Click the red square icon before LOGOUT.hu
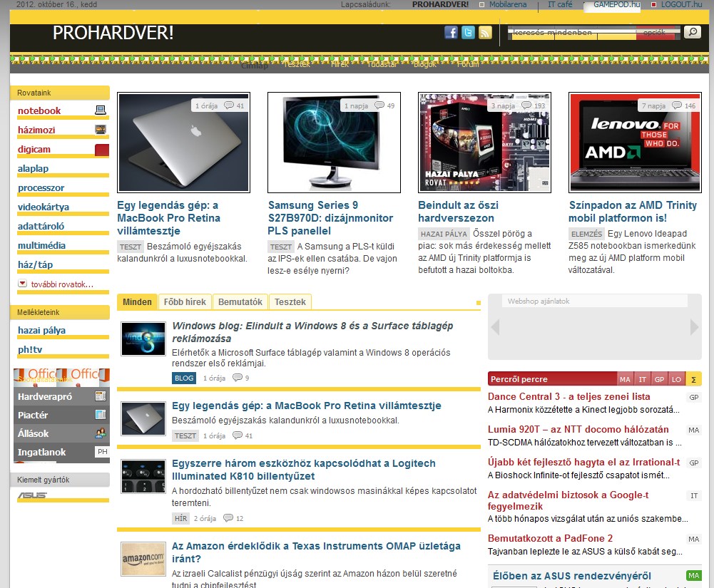Screen dimensions: 714x588 pyautogui.click(x=654, y=4)
